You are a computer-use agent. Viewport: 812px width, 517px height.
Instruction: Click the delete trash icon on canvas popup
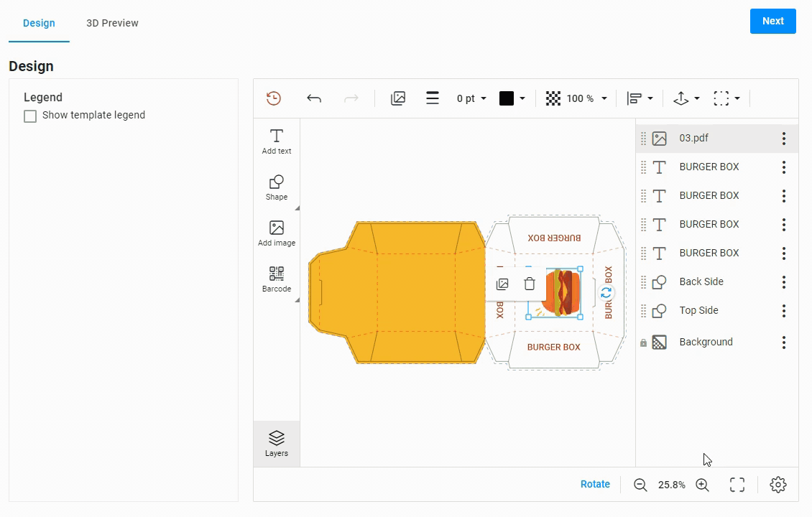click(x=530, y=284)
